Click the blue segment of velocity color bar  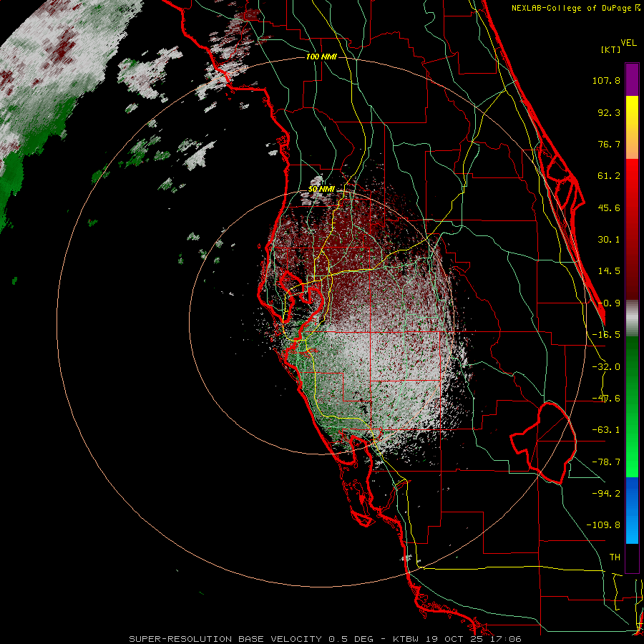click(632, 510)
